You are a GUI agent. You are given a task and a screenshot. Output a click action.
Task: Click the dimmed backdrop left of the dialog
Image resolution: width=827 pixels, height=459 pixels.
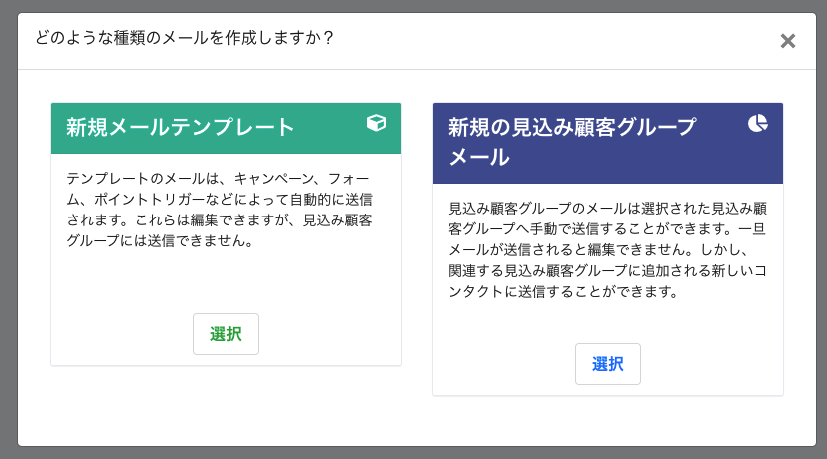[x=8, y=230]
